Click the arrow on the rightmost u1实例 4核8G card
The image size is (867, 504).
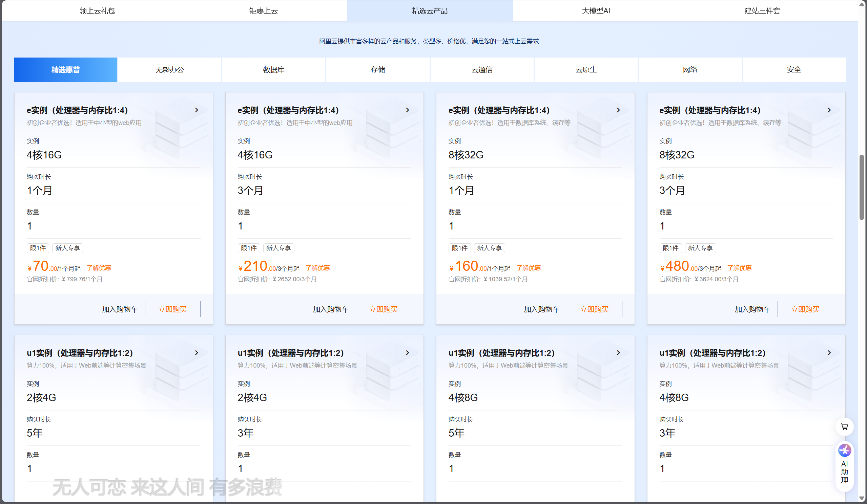point(829,353)
